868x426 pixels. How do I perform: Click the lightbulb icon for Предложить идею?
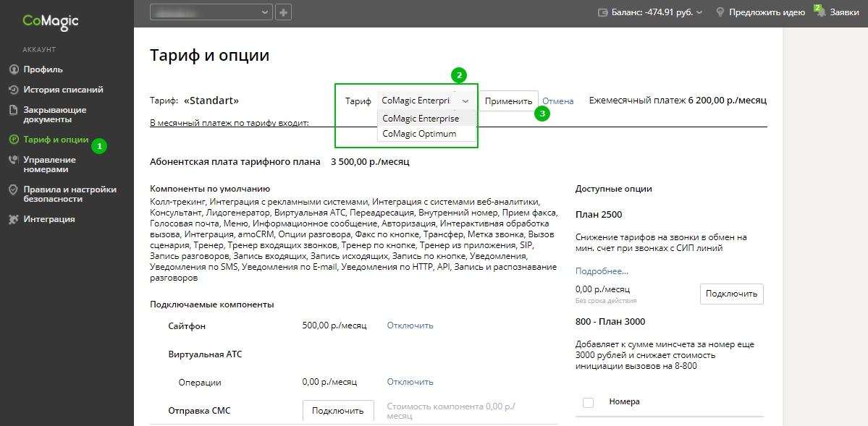pyautogui.click(x=720, y=12)
